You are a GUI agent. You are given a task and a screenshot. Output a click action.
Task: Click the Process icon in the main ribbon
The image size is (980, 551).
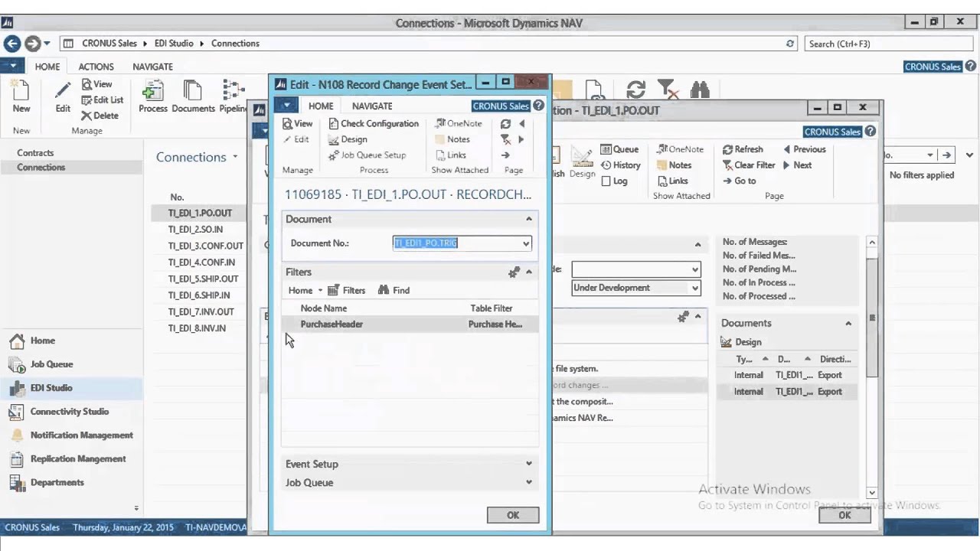coord(153,97)
